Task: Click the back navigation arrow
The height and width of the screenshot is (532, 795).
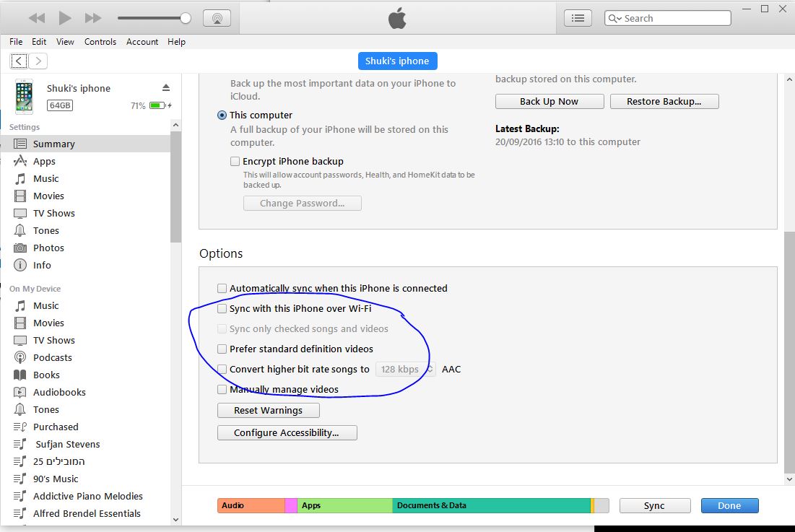Action: (19, 61)
